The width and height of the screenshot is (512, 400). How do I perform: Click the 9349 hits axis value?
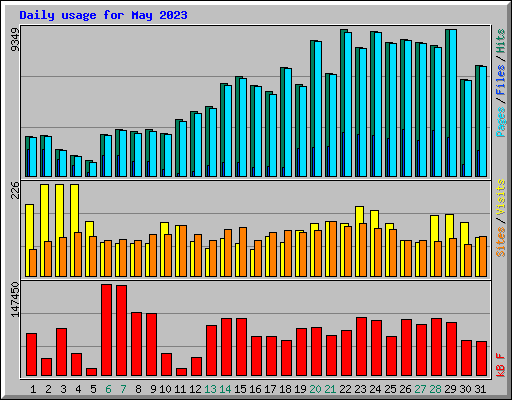point(15,40)
